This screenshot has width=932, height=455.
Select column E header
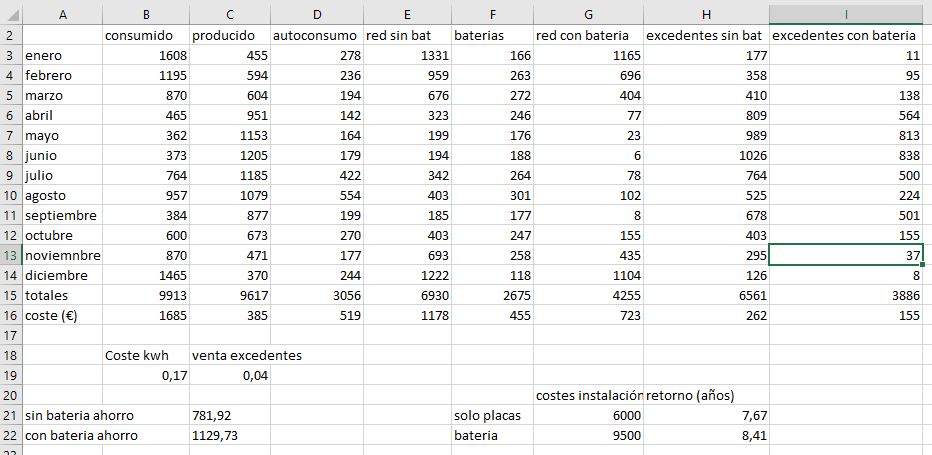(x=407, y=15)
